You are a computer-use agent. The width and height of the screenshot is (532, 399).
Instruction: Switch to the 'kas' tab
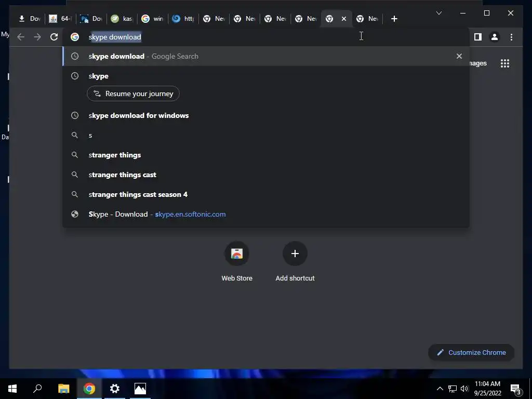122,19
